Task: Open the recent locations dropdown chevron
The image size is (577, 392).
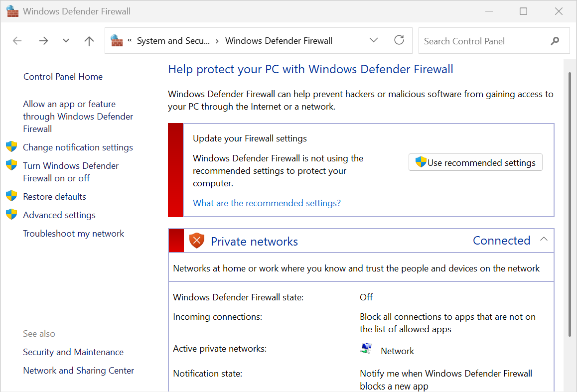Action: click(66, 41)
